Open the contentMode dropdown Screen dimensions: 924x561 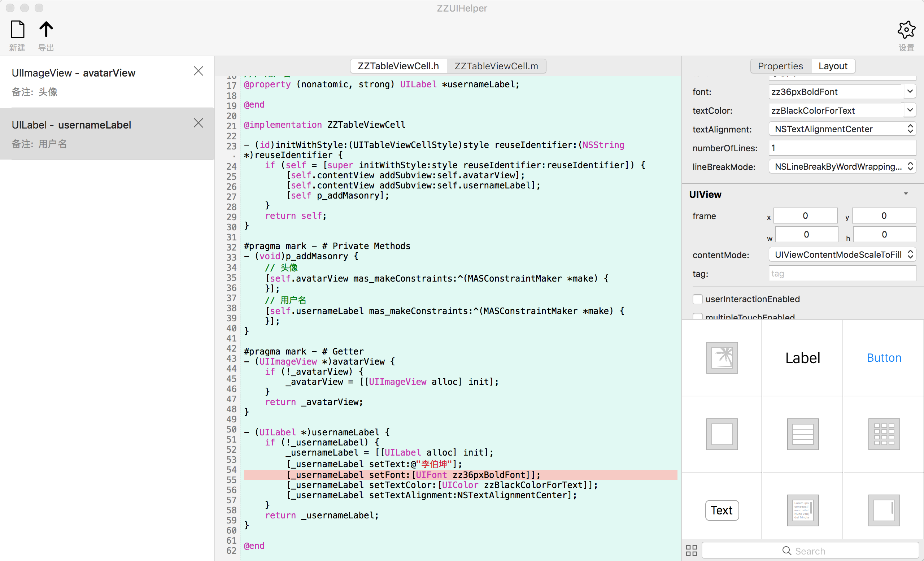pos(842,255)
